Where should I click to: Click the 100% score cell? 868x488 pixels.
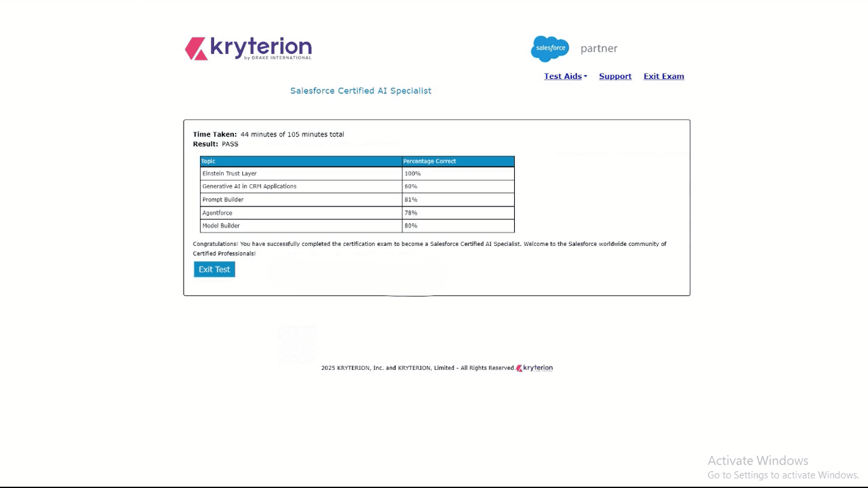coord(413,173)
